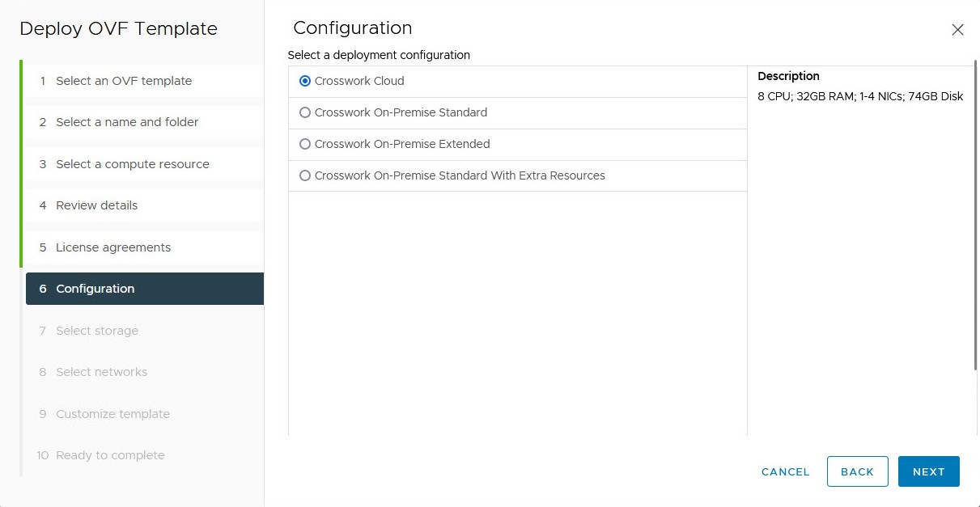Image resolution: width=980 pixels, height=507 pixels.
Task: Select current step 6 Configuration
Action: click(x=145, y=289)
